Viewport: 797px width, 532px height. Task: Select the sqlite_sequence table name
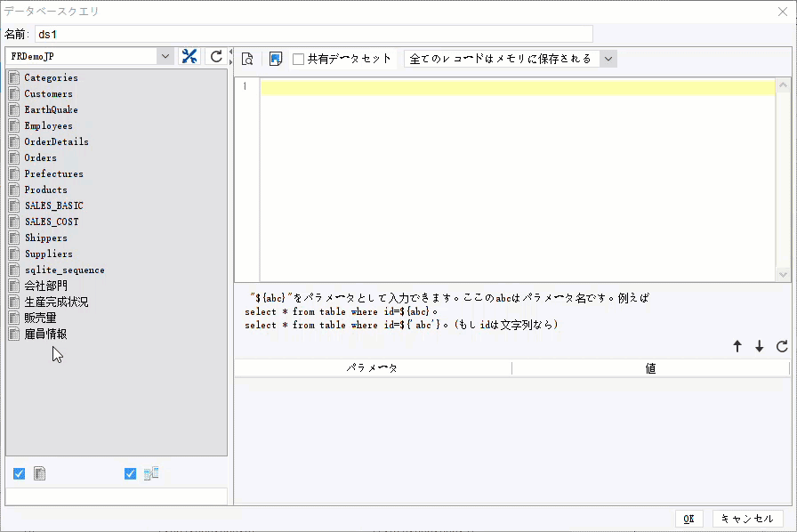point(65,270)
